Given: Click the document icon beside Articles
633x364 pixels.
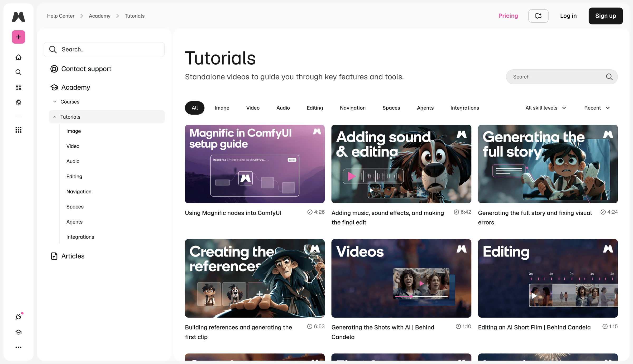Looking at the screenshot, I should tap(54, 256).
